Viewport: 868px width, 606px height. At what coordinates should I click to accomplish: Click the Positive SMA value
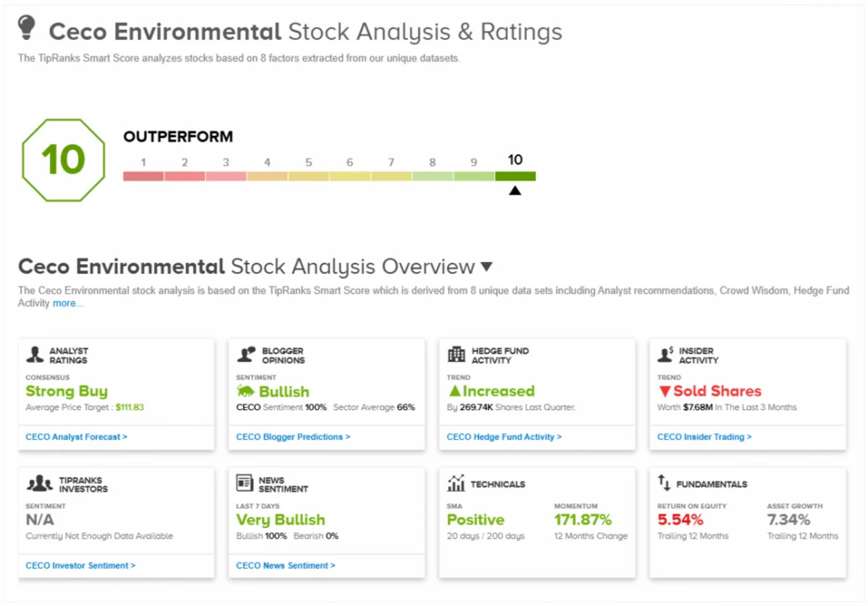(x=475, y=520)
